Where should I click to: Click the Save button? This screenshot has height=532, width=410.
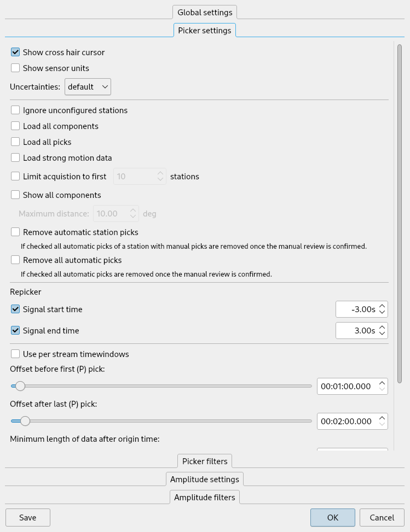pyautogui.click(x=28, y=518)
